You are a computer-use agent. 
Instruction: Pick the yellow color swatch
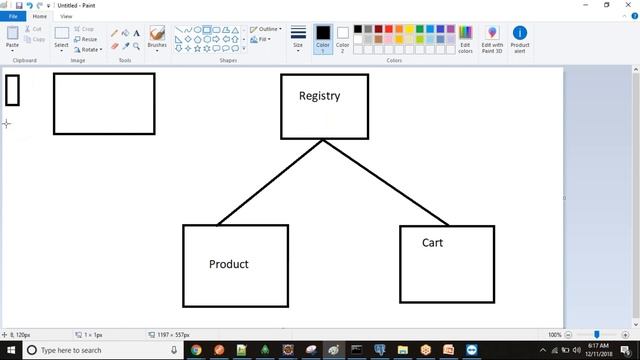409,29
